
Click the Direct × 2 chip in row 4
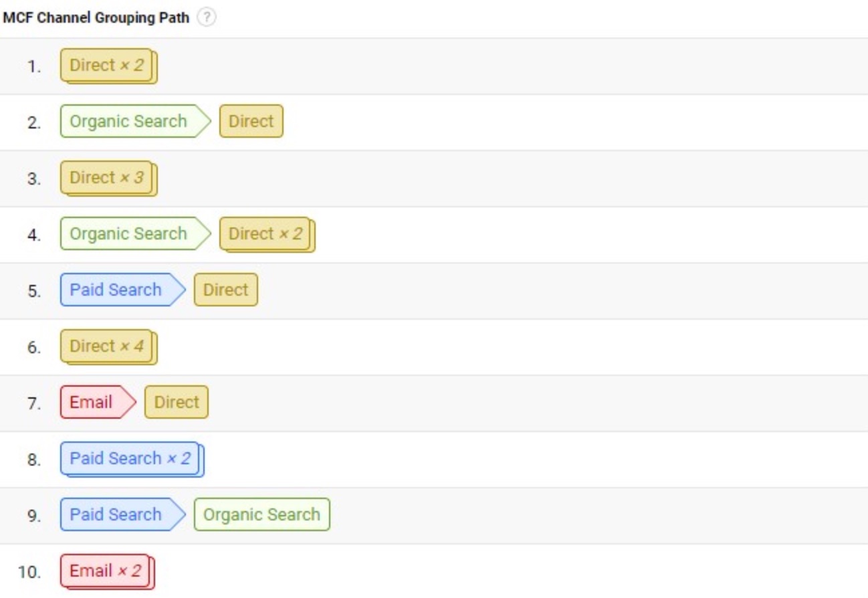pyautogui.click(x=267, y=234)
